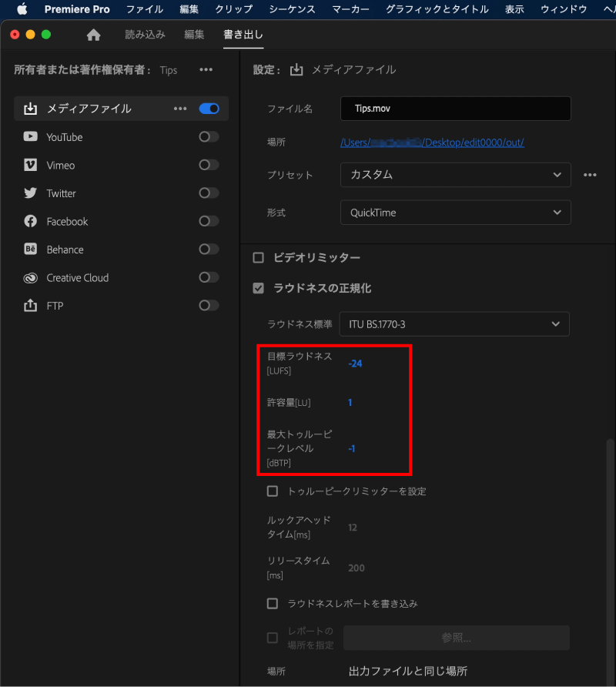Open ラウドネス標準 dropdown showing ITU BS.1770-3
616x687 pixels.
coord(454,324)
